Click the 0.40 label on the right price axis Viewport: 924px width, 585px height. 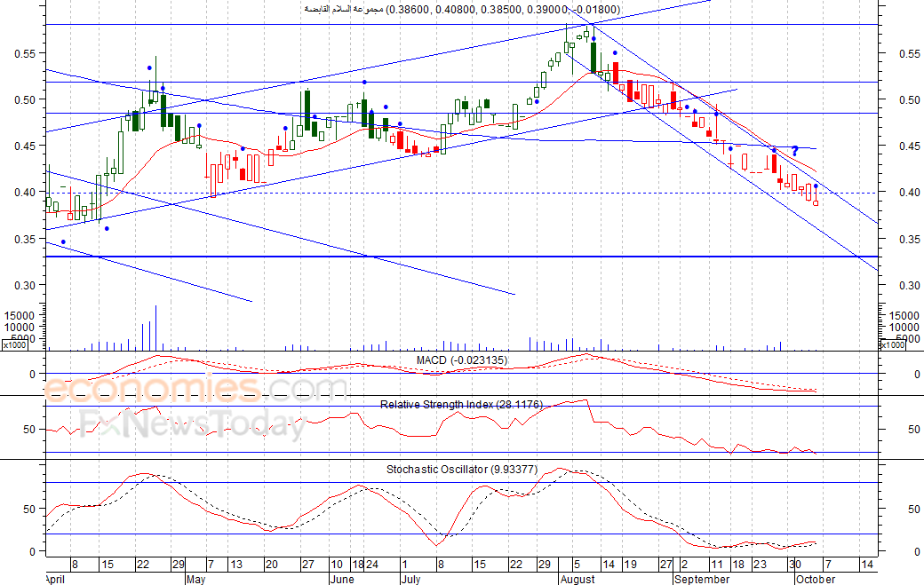(909, 192)
